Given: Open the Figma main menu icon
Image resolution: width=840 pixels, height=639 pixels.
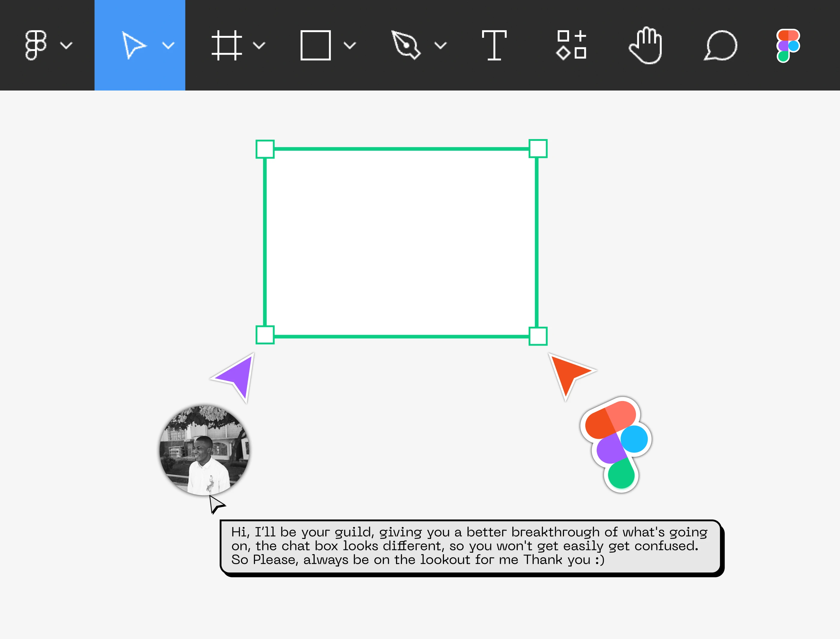Looking at the screenshot, I should (x=36, y=45).
